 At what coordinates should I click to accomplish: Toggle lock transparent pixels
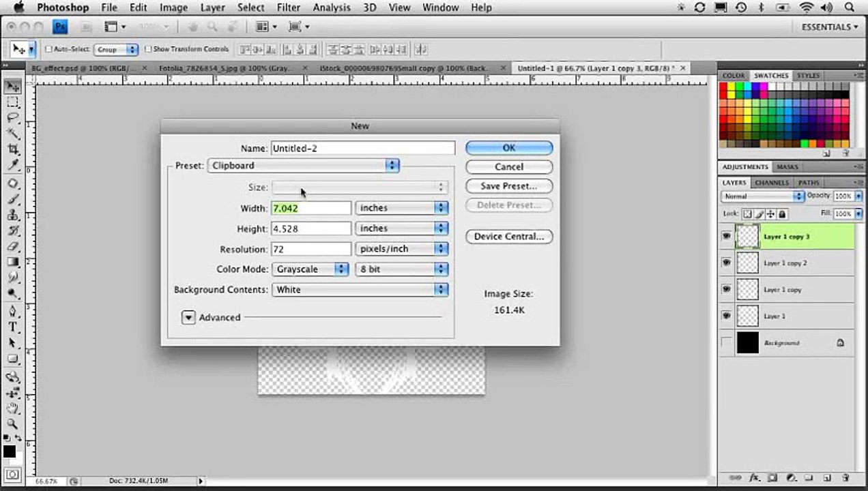(x=748, y=213)
